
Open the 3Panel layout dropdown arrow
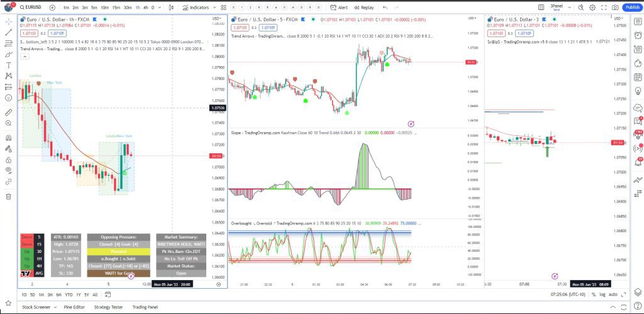[x=568, y=8]
